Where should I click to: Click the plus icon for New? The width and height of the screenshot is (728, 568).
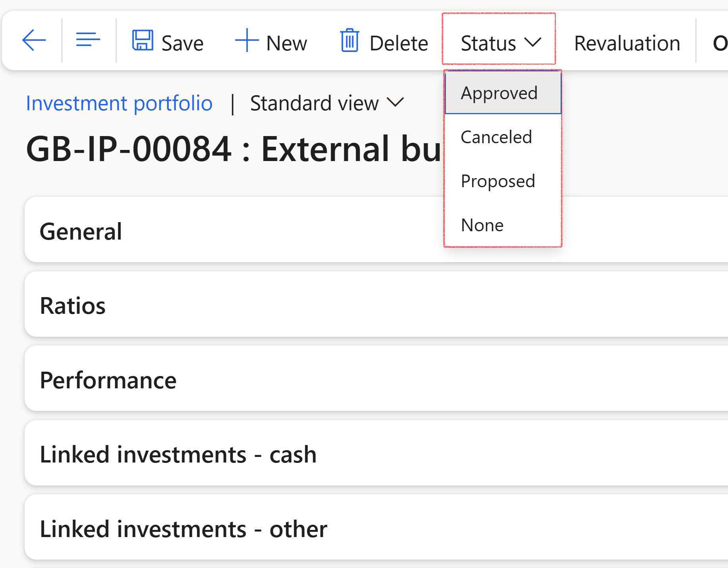(247, 40)
